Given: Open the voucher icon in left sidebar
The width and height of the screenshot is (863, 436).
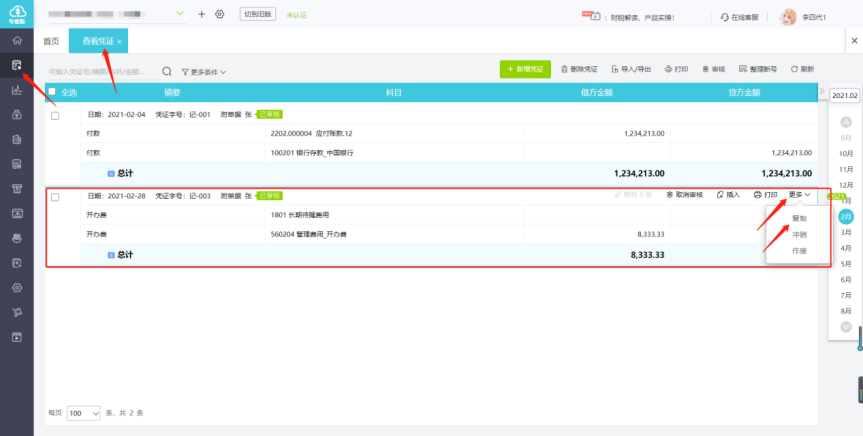Looking at the screenshot, I should coord(16,65).
